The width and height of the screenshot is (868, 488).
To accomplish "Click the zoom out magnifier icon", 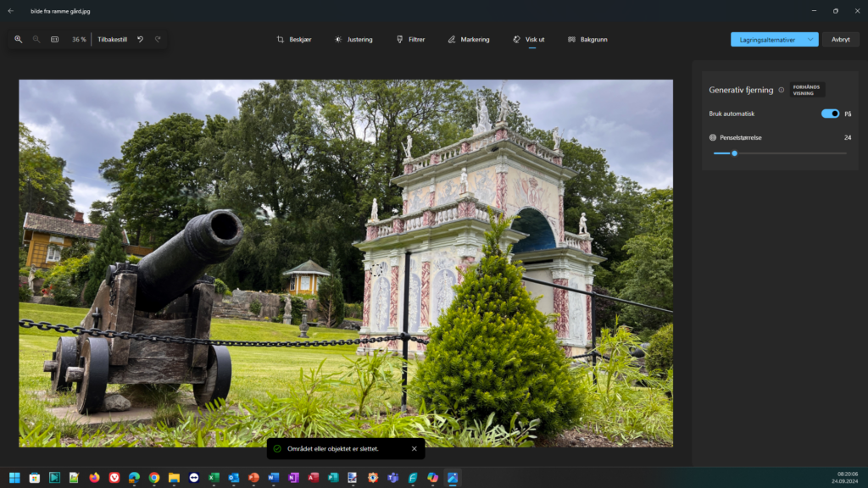I will coord(36,39).
